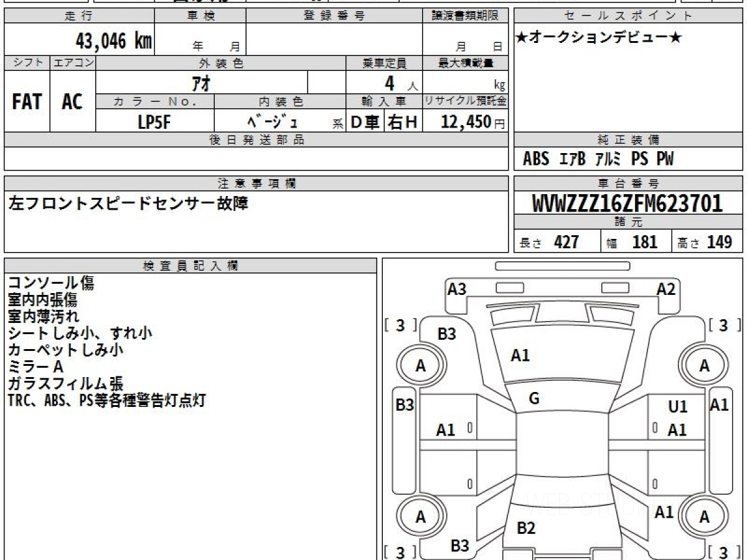This screenshot has height=560, width=747.
Task: Select the recycle deposit amount 12,450円
Action: click(473, 122)
